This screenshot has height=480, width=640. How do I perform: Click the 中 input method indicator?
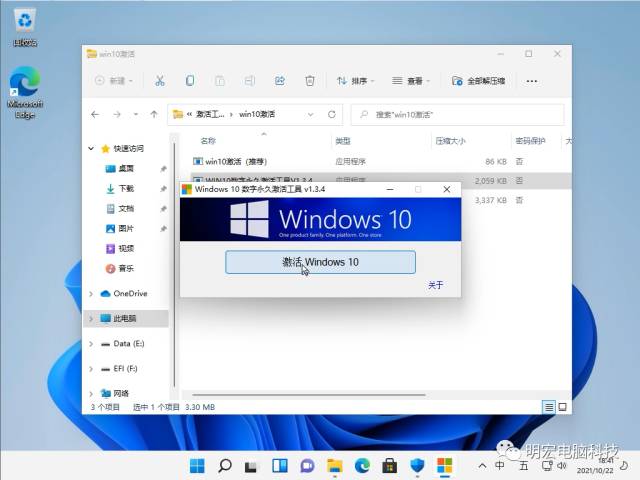tap(500, 466)
